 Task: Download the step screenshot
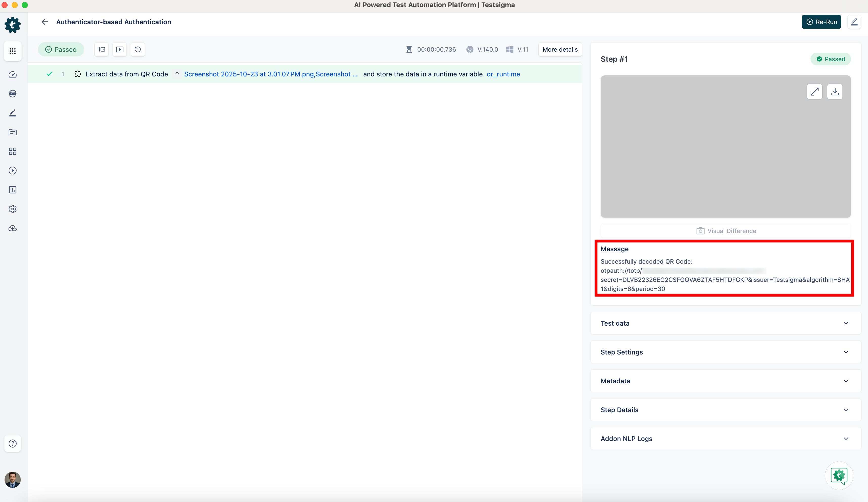835,92
